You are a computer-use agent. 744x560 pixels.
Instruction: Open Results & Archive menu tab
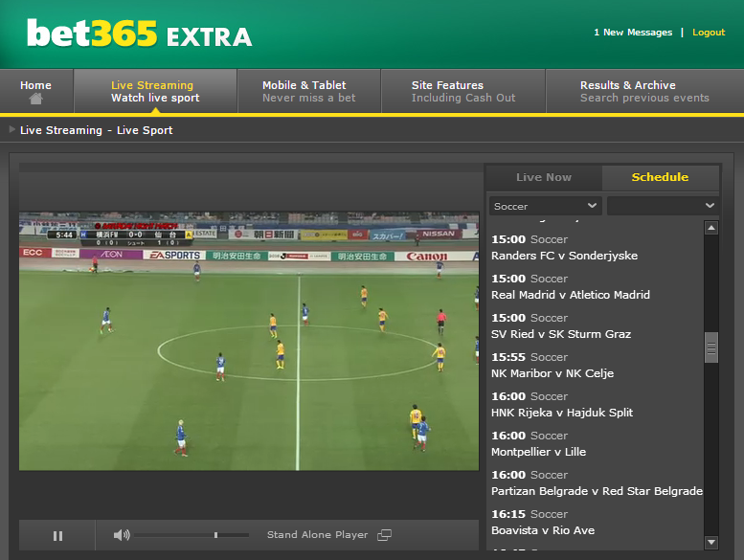[x=644, y=92]
